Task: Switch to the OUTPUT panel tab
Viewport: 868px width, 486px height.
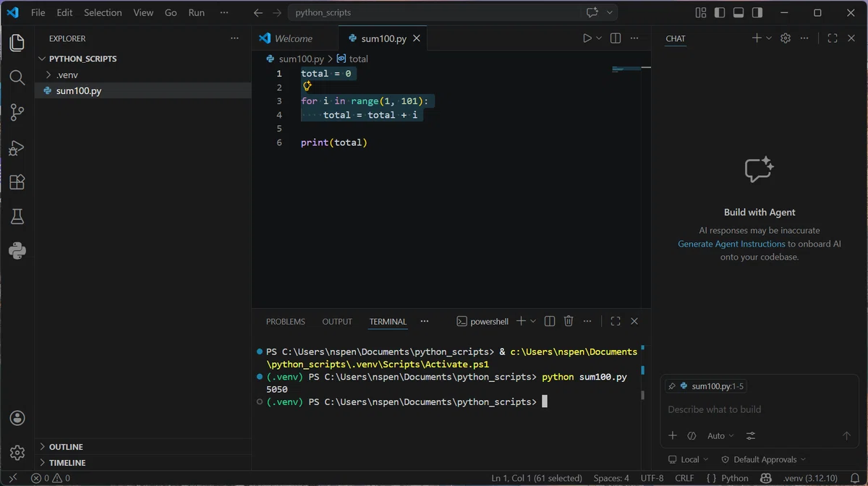Action: [337, 321]
